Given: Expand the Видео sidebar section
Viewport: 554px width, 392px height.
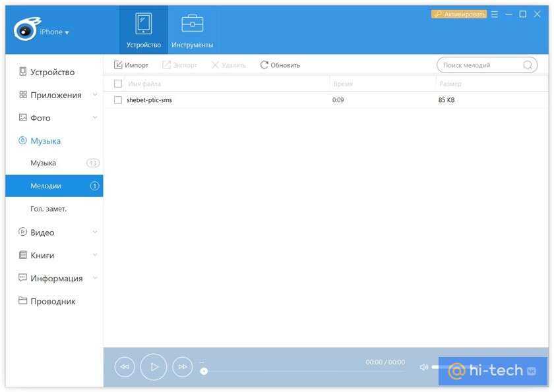Looking at the screenshot, I should click(x=94, y=232).
